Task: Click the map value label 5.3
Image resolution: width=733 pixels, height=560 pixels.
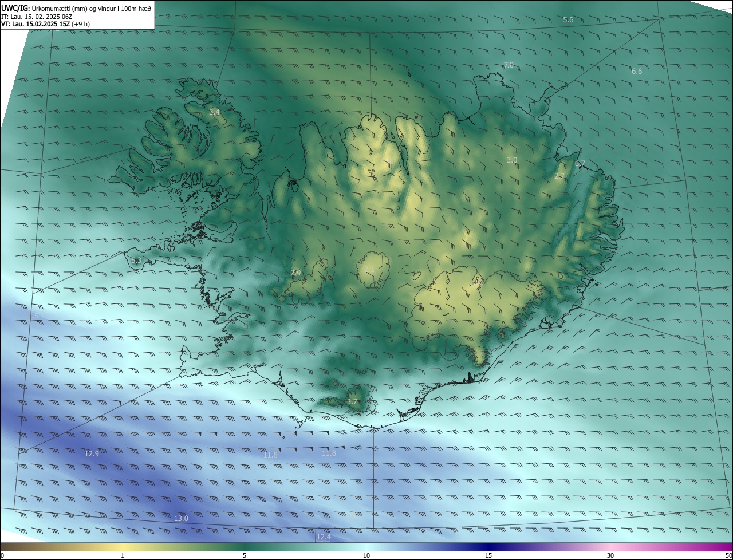Action: (x=136, y=261)
